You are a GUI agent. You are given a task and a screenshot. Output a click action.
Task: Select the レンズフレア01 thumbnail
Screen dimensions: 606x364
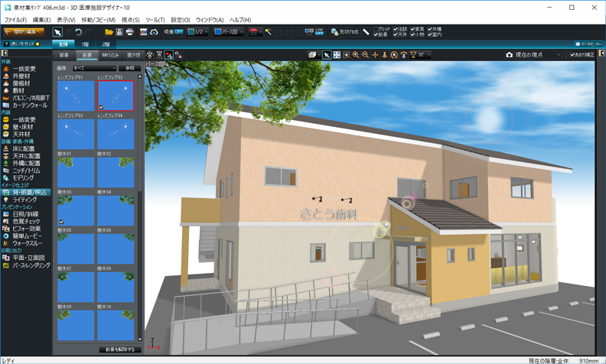(x=76, y=96)
